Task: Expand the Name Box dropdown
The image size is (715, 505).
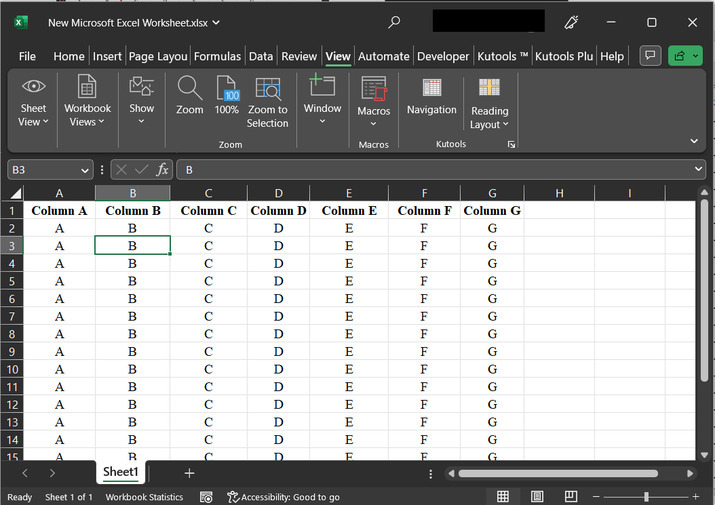Action: pos(85,170)
